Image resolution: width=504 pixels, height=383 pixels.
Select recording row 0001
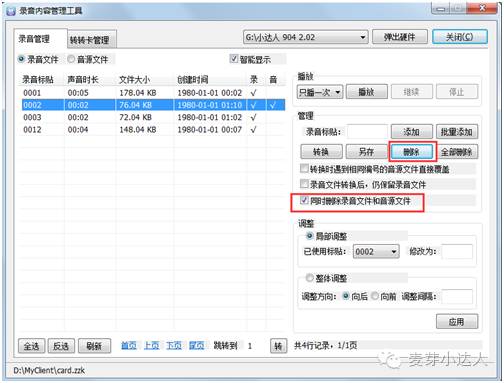pos(153,93)
